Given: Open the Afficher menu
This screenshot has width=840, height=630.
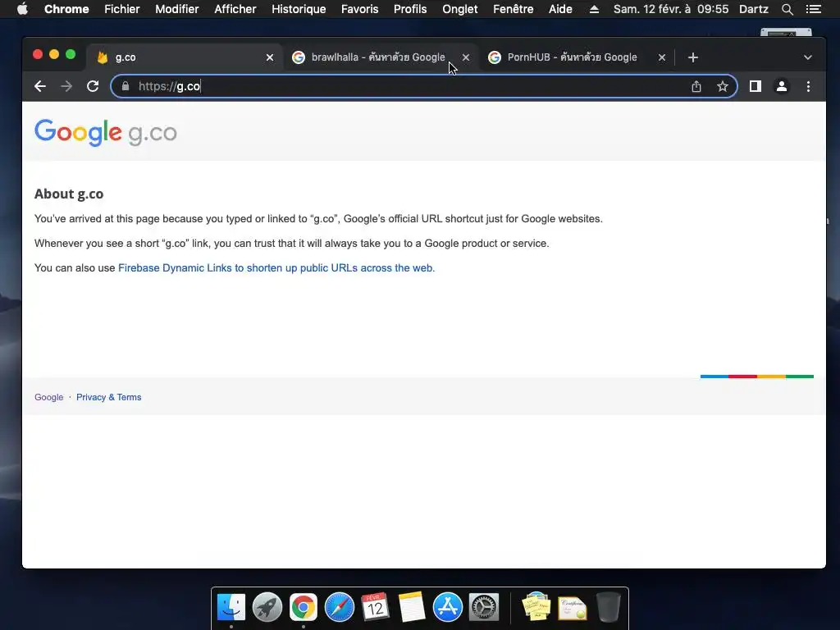Looking at the screenshot, I should (235, 9).
